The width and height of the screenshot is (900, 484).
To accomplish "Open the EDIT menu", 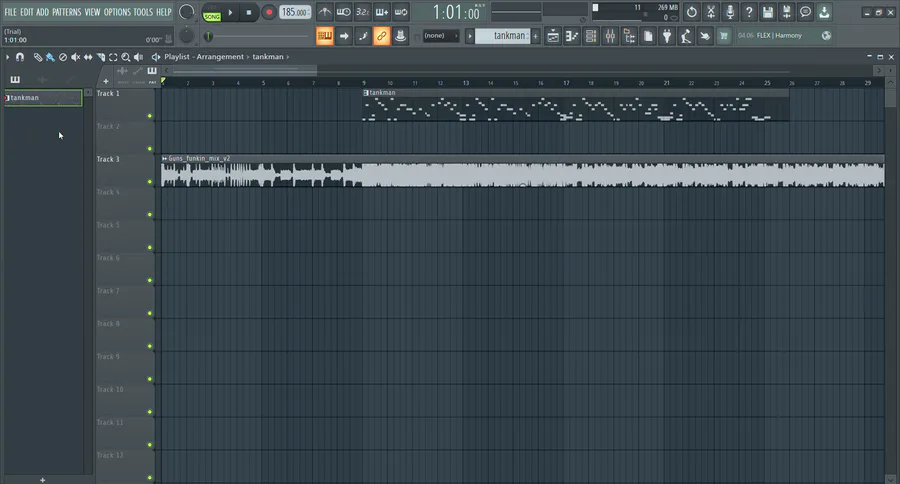I will tap(26, 12).
